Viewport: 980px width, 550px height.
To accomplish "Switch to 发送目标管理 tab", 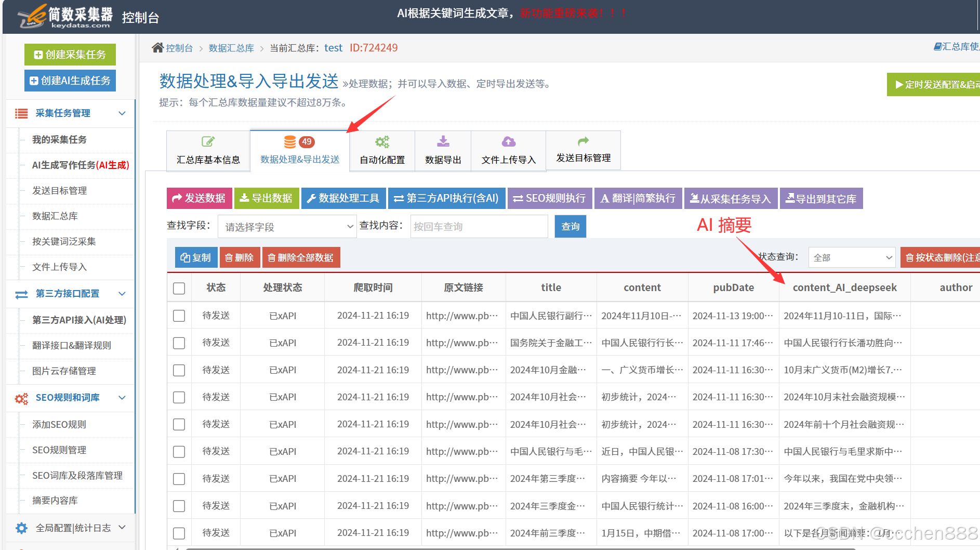I will [x=584, y=150].
